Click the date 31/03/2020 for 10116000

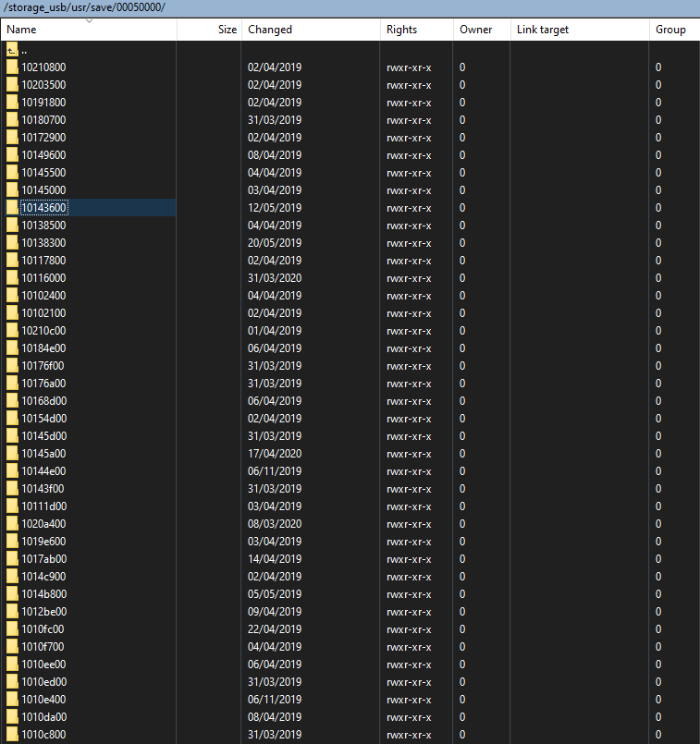275,278
